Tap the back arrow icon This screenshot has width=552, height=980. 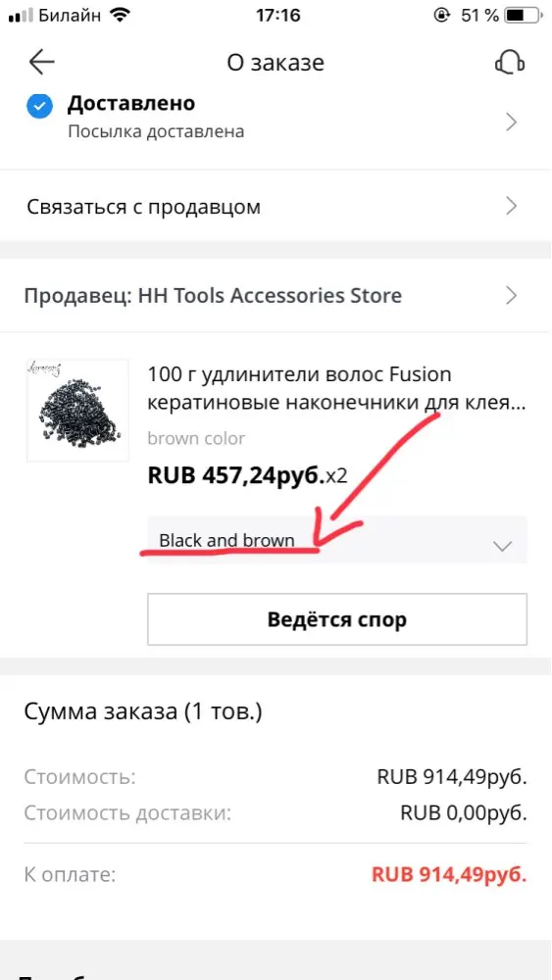[42, 63]
